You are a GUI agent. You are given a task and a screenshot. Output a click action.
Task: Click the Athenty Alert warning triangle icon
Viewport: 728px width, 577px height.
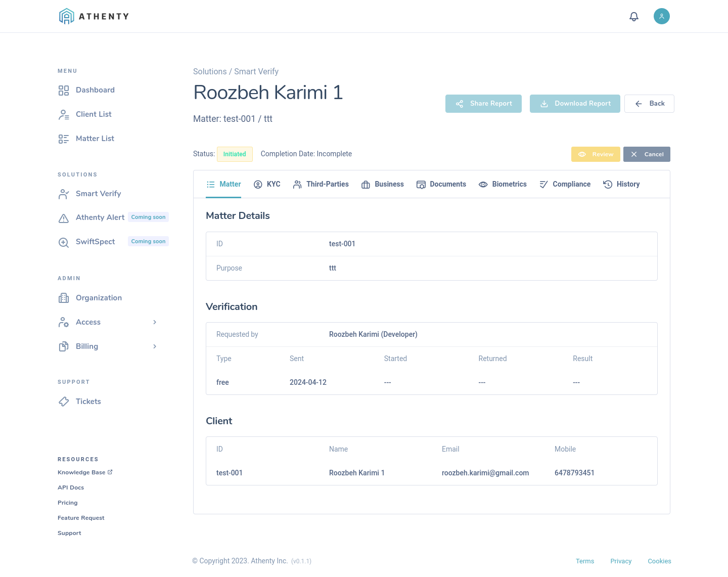64,218
